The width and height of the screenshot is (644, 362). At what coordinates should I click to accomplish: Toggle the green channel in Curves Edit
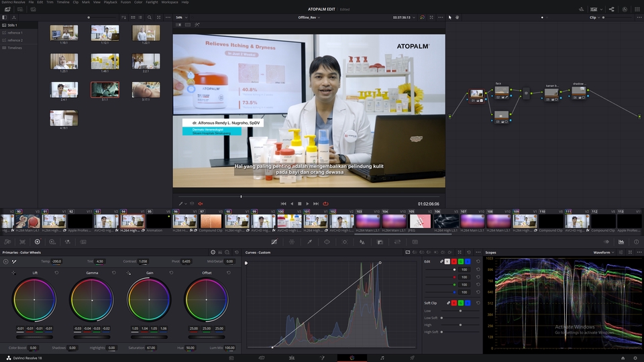[461, 261]
